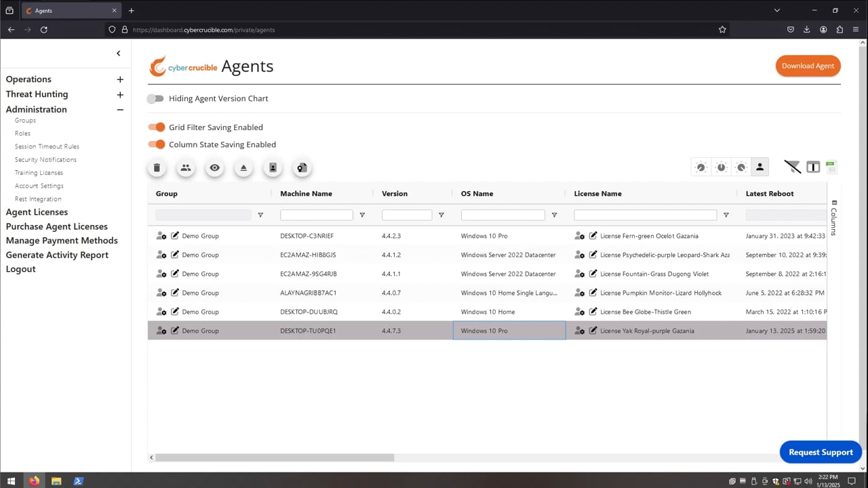Screen dimensions: 868x488
Task: Expand the Operations menu section
Action: [x=120, y=79]
